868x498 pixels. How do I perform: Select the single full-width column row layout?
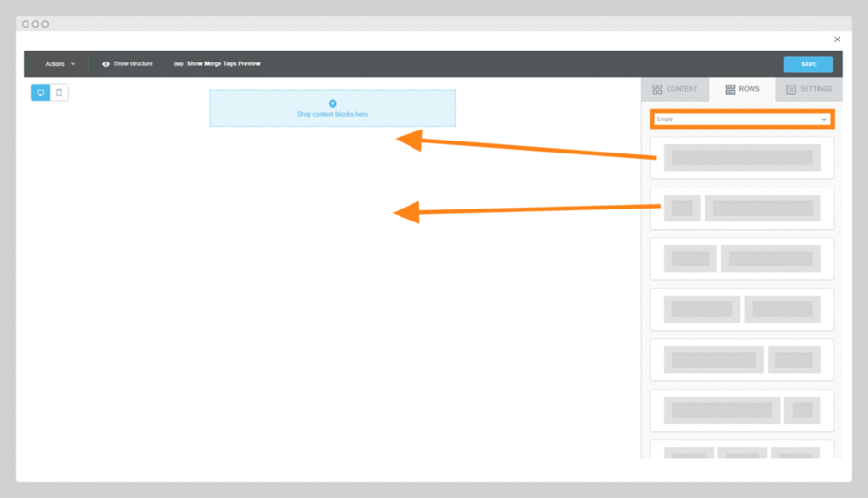coord(741,158)
